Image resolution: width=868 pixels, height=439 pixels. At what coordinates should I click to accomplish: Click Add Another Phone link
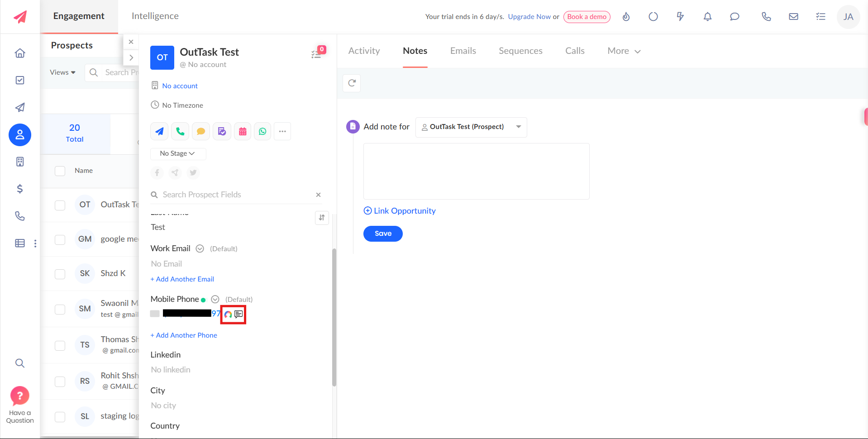point(184,335)
